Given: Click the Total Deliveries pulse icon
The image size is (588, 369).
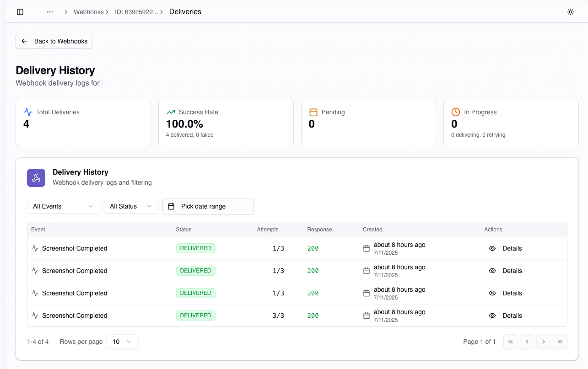Looking at the screenshot, I should [28, 112].
